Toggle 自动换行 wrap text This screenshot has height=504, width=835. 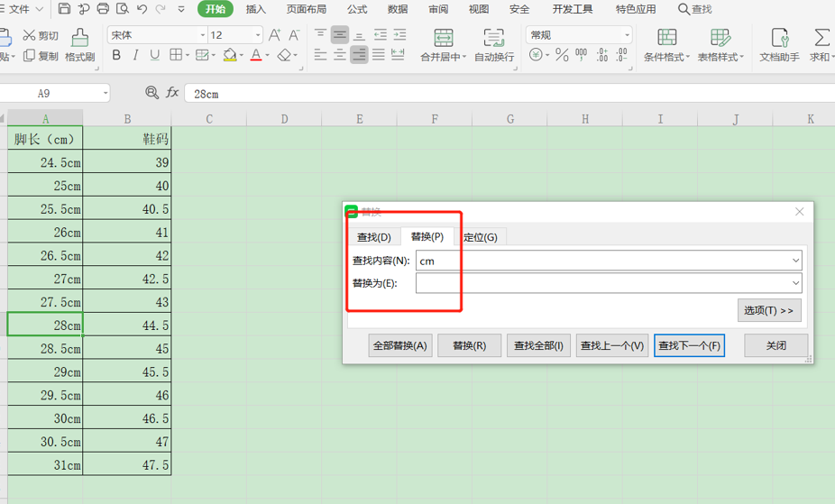click(x=494, y=45)
